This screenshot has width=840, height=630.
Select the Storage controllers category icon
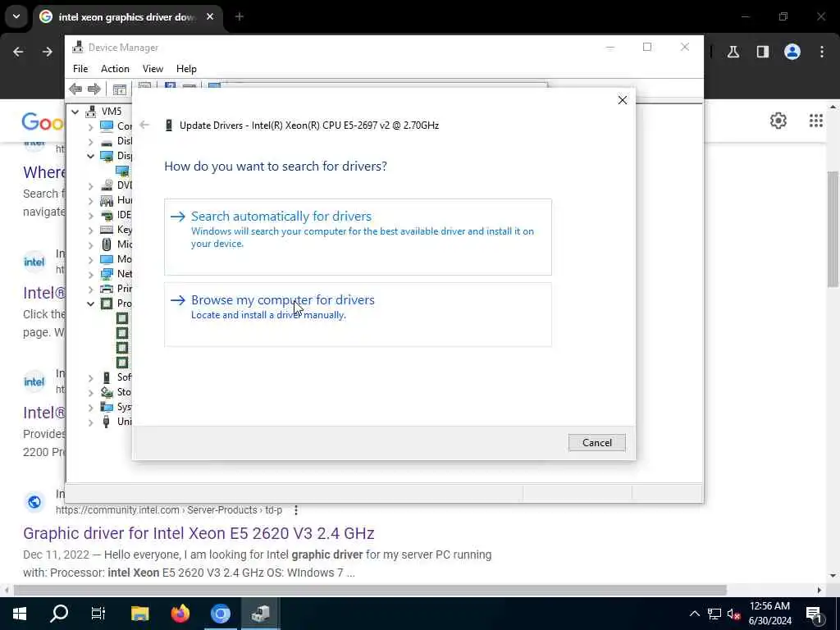click(x=107, y=392)
